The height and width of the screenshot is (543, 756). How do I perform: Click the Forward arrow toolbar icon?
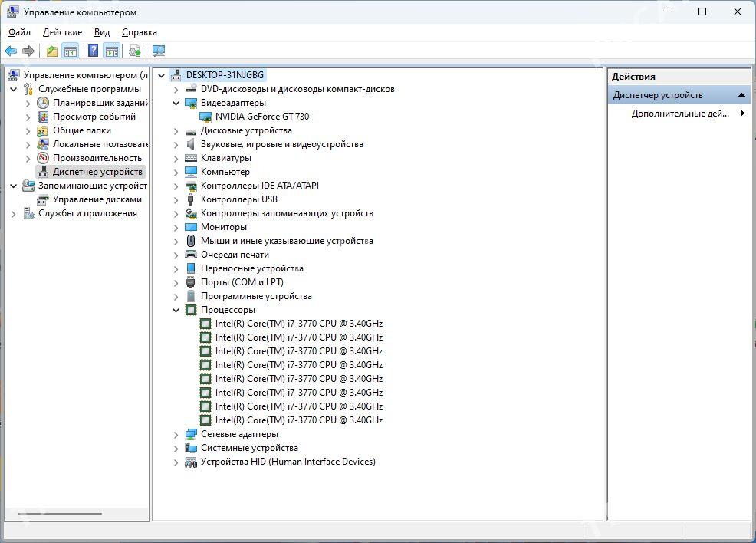[x=28, y=51]
